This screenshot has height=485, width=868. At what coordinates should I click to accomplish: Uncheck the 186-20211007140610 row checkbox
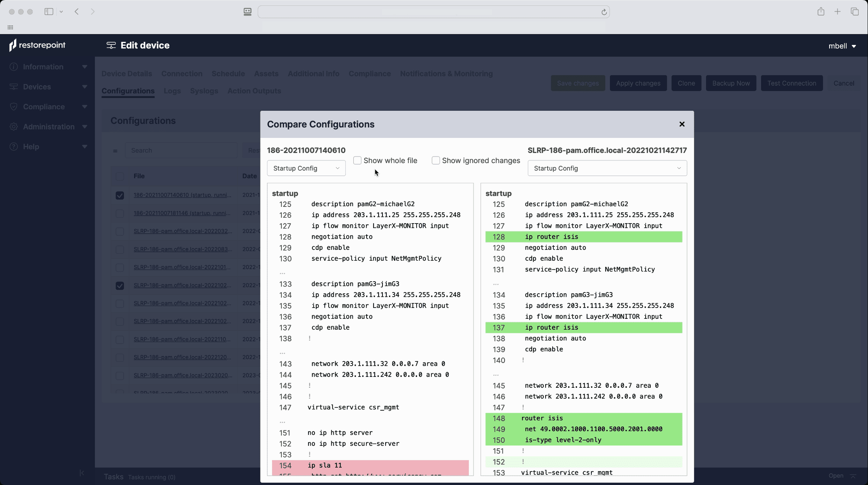coord(120,195)
